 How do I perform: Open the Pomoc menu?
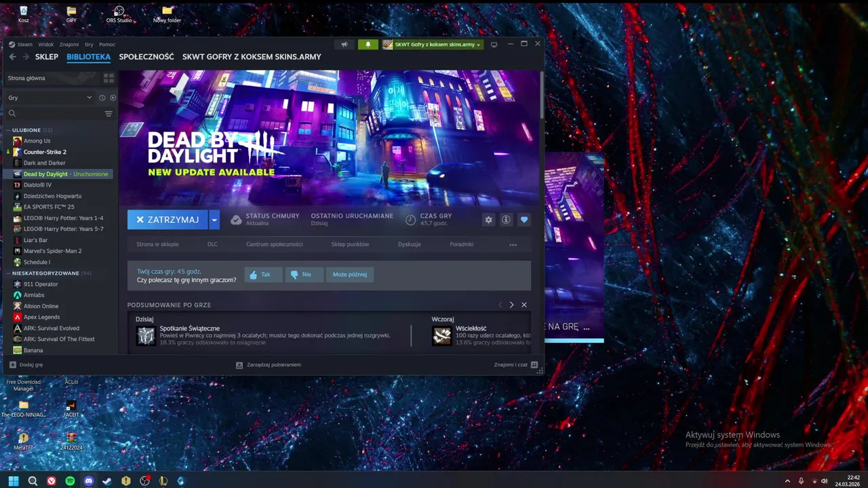click(x=107, y=44)
